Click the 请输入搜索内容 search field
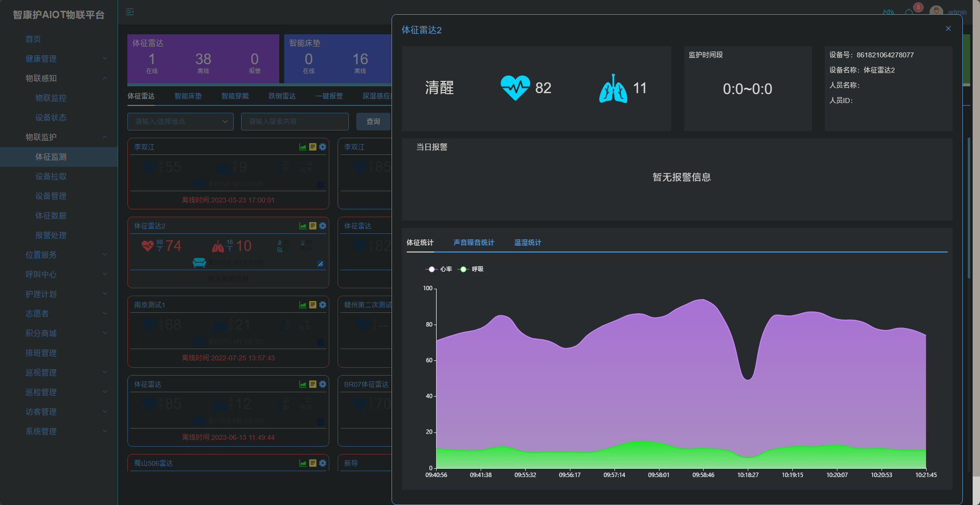This screenshot has height=505, width=980. 295,122
